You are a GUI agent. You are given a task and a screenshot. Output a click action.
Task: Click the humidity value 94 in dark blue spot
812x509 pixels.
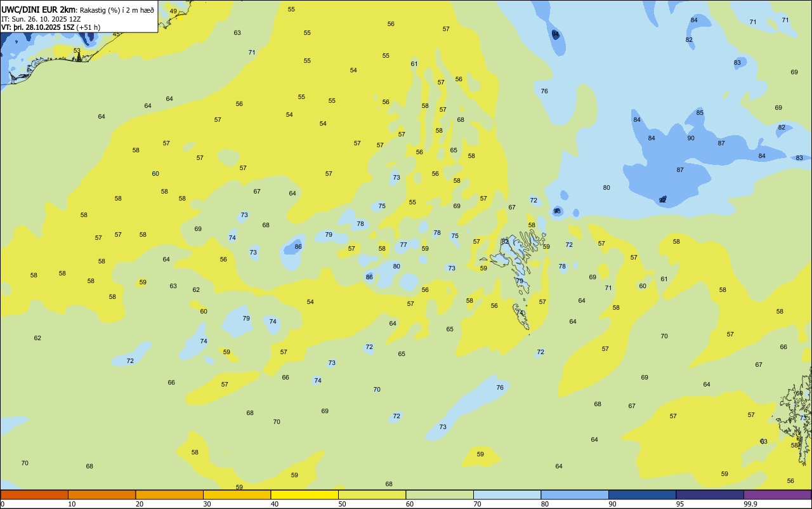[556, 34]
